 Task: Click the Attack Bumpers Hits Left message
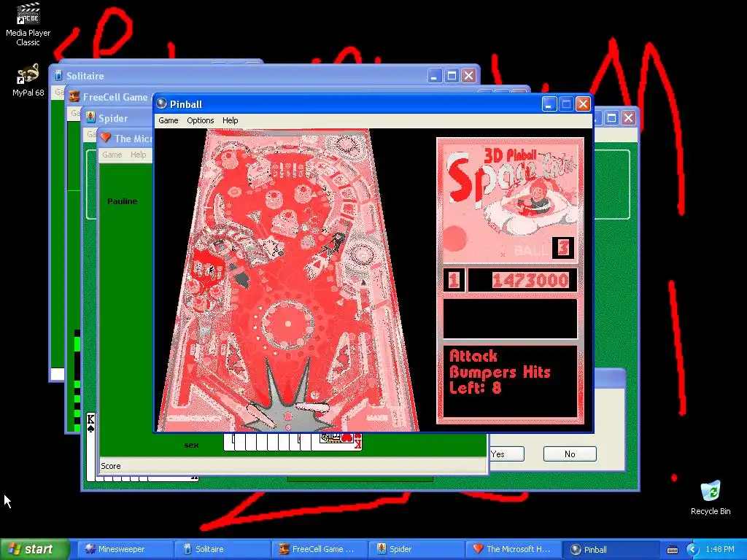point(499,372)
